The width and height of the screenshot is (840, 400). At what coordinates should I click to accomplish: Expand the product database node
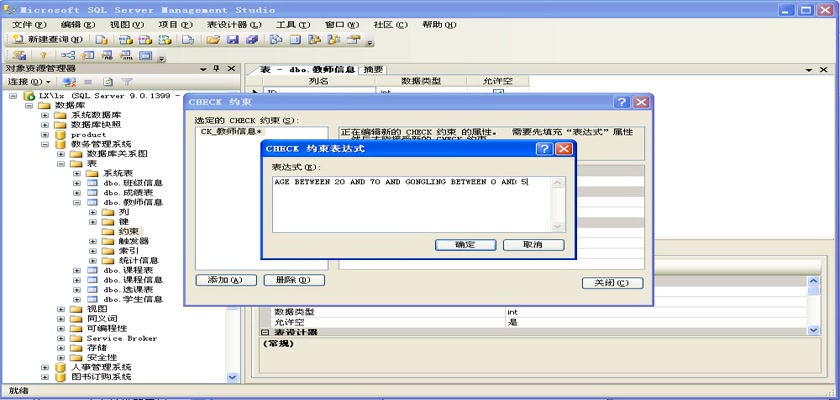click(45, 134)
